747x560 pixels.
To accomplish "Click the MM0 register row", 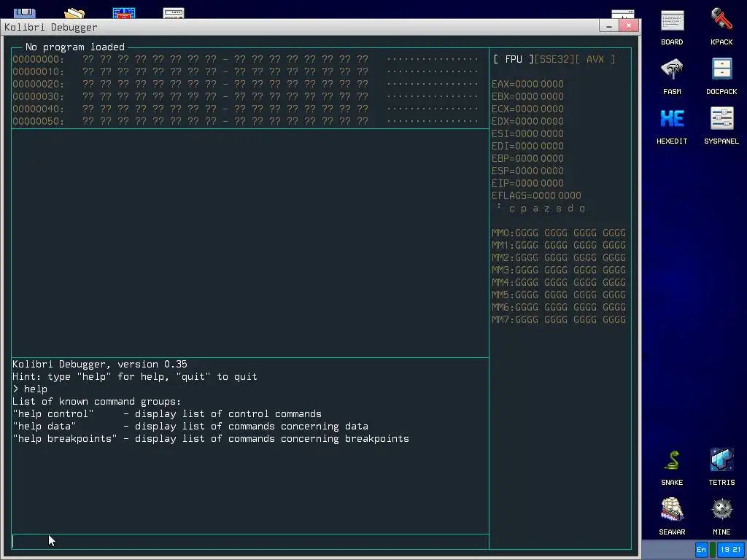I will tap(559, 233).
